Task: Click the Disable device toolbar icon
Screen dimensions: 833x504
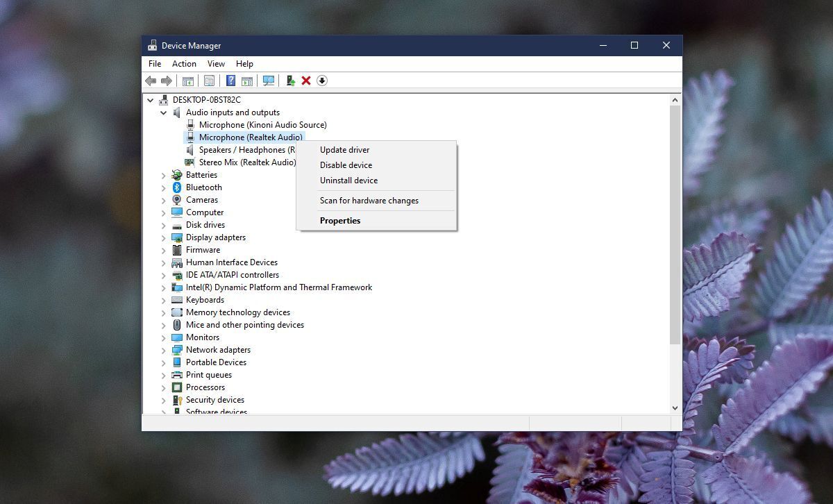Action: click(x=321, y=81)
